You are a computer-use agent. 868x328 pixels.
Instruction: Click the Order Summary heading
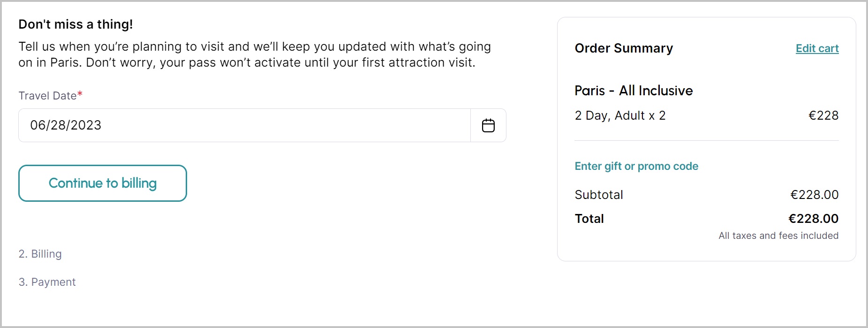tap(624, 48)
